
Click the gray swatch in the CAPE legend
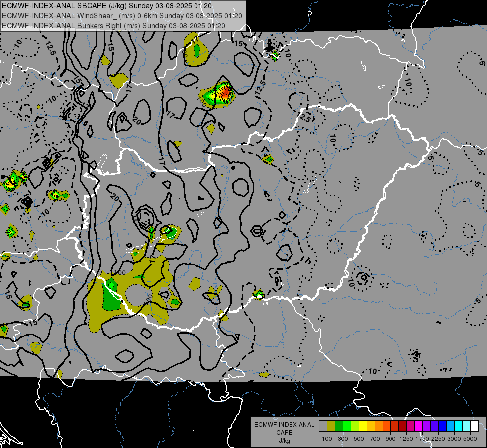point(323,426)
